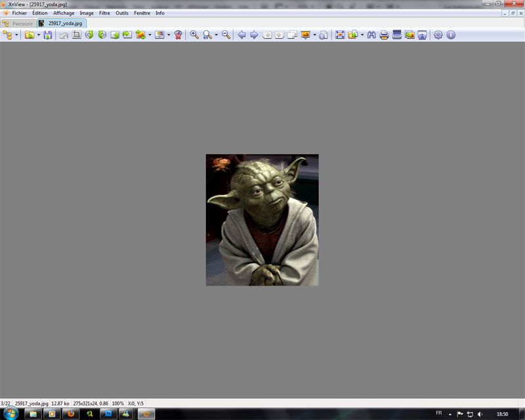Click the Undo toolbar icon
The image size is (525, 420).
(x=64, y=35)
